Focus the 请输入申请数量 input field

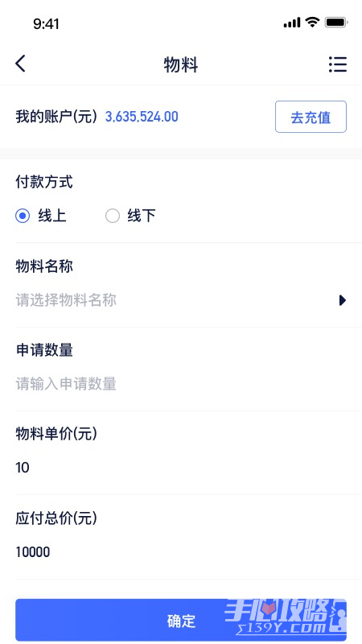point(181,384)
